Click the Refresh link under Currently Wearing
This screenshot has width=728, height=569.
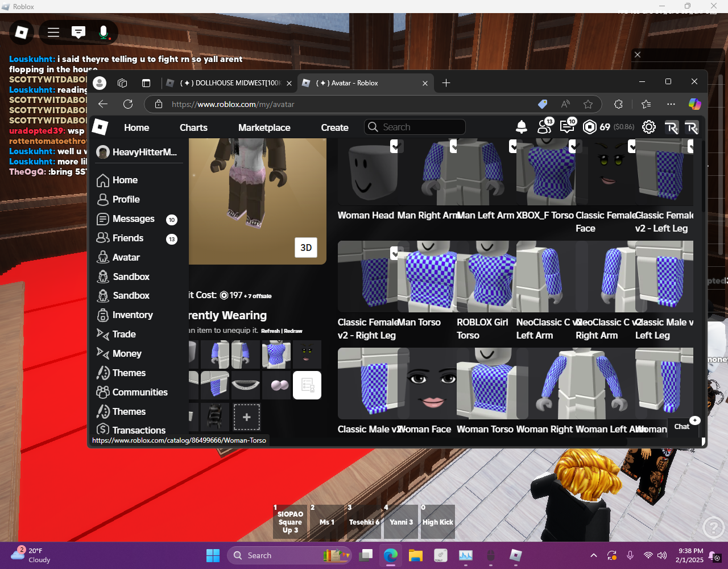tap(270, 331)
